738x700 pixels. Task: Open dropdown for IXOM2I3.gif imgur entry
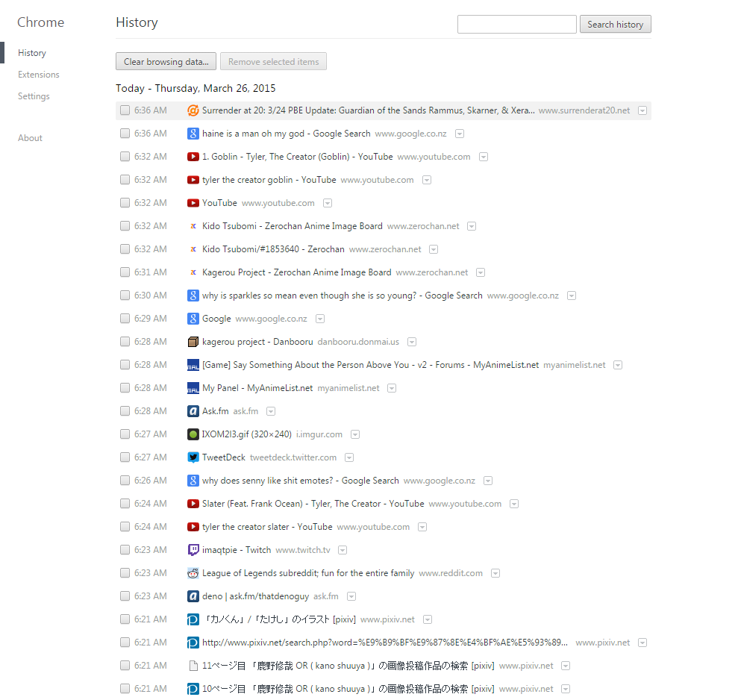pos(355,434)
